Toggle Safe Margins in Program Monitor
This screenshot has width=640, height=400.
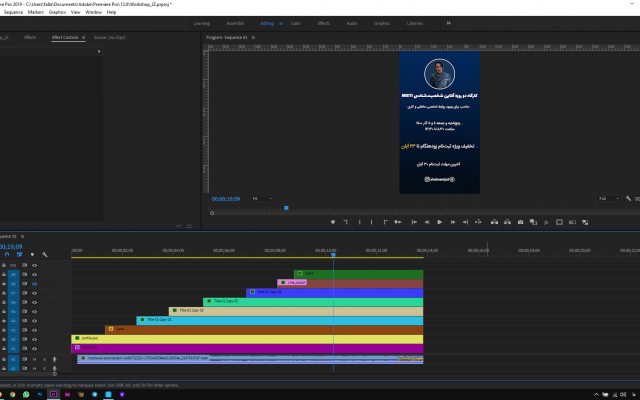(559, 222)
